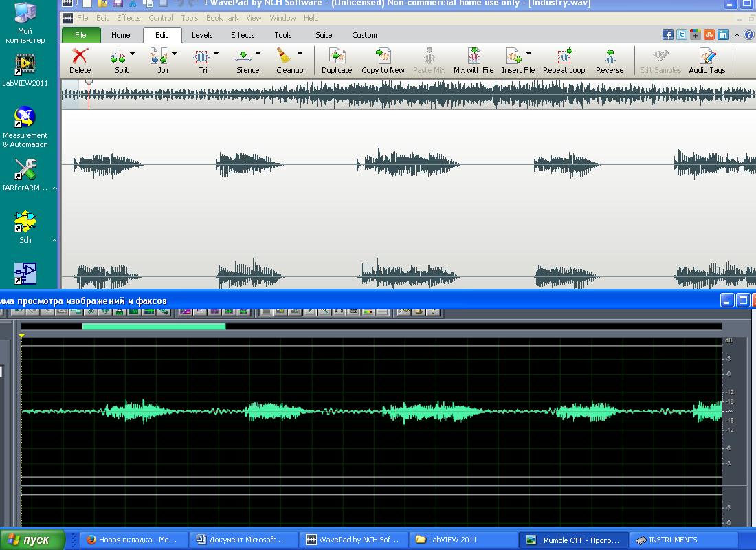
Task: Click the Windows Start button
Action: (x=32, y=540)
